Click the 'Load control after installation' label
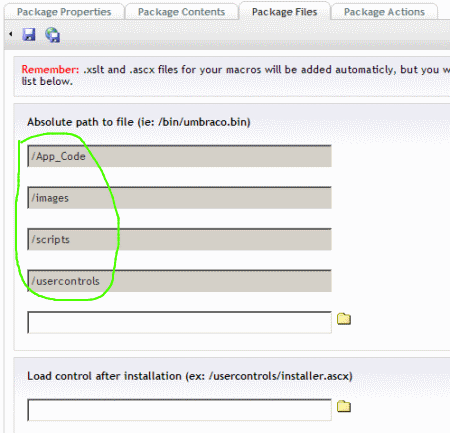 pyautogui.click(x=190, y=376)
